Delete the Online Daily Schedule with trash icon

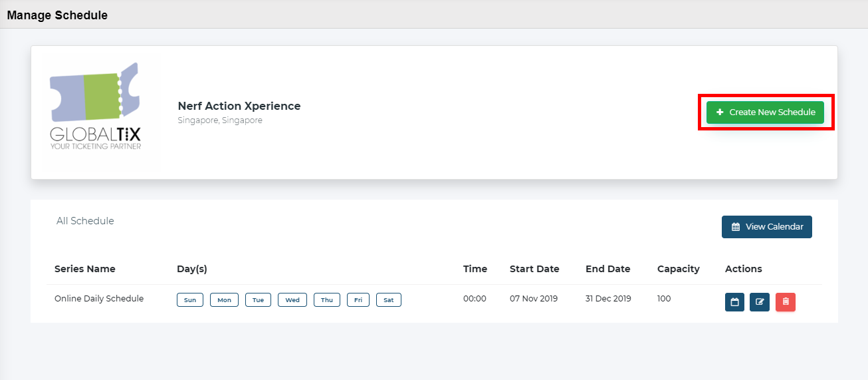pos(786,302)
